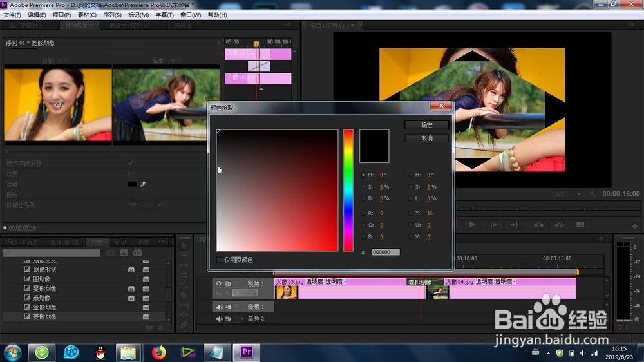This screenshot has height=362, width=644.
Task: Click 取消 to cancel color picker
Action: coord(427,138)
